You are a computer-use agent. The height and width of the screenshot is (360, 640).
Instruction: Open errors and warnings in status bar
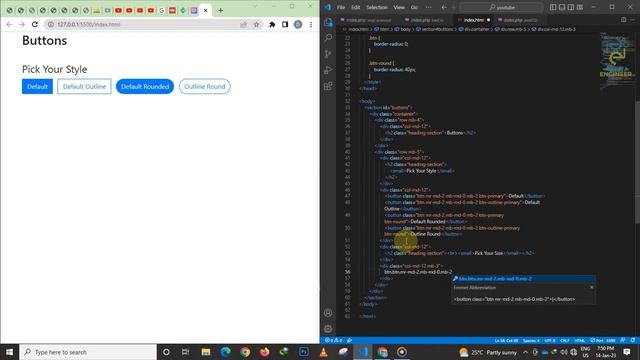(334, 340)
